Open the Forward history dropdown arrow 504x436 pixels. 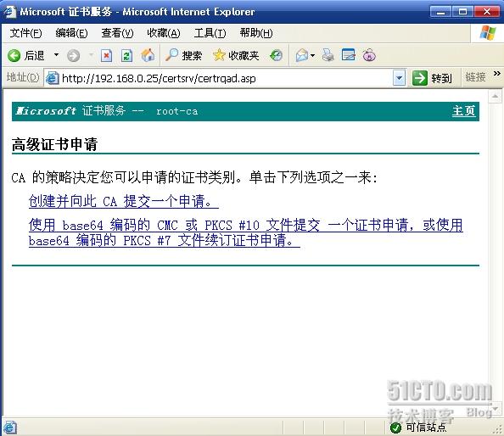[91, 55]
